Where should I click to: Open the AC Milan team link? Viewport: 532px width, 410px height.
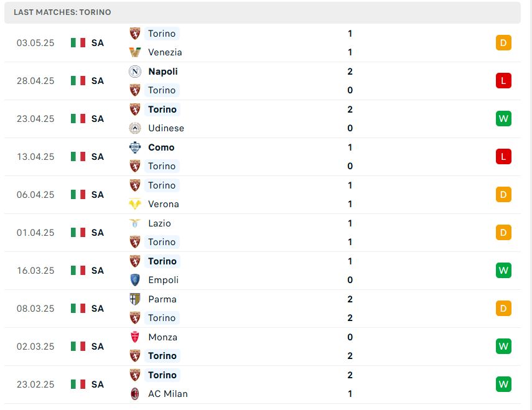tap(167, 394)
